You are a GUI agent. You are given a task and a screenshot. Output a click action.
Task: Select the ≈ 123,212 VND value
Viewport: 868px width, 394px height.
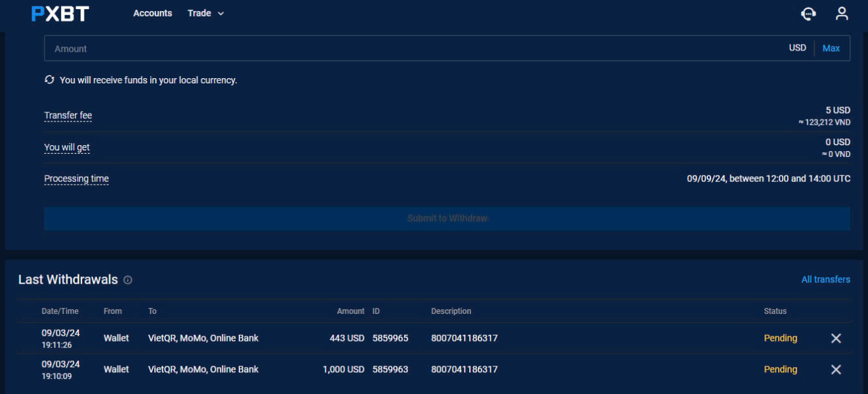824,122
